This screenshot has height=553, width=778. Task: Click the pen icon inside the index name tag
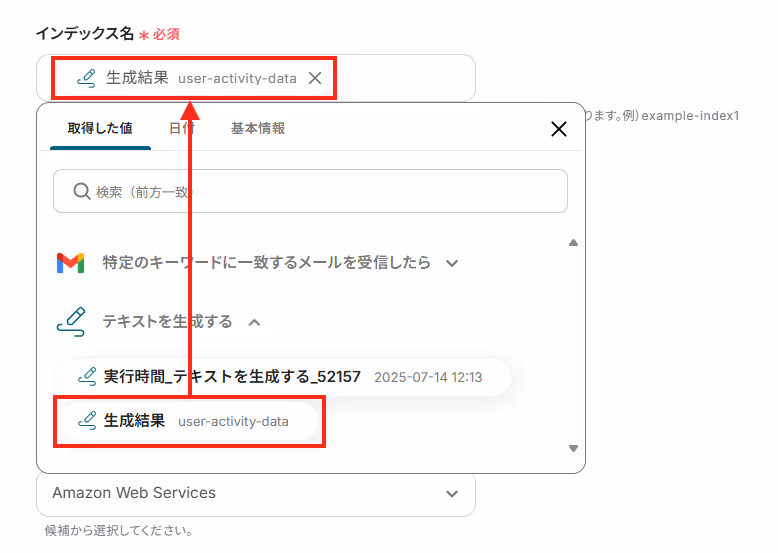[x=86, y=78]
